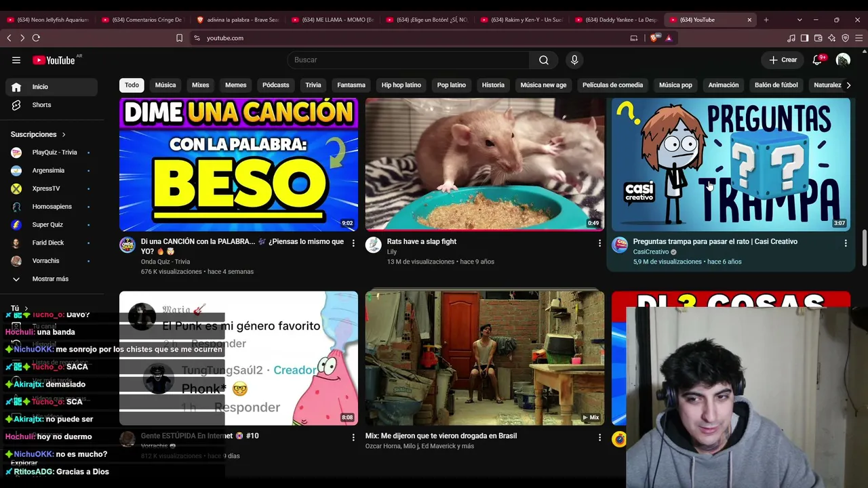Open the PlayQuiz - Trivia subscription
Screen dimensions: 868x488
point(52,152)
